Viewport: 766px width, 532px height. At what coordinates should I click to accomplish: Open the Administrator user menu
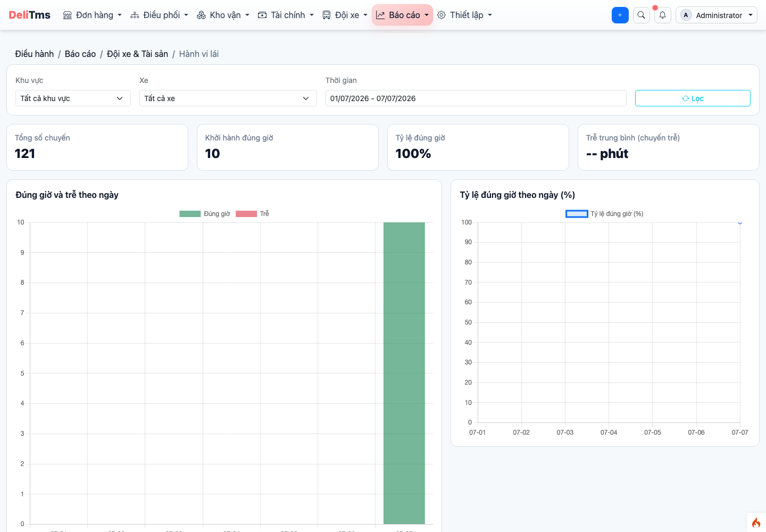[717, 15]
